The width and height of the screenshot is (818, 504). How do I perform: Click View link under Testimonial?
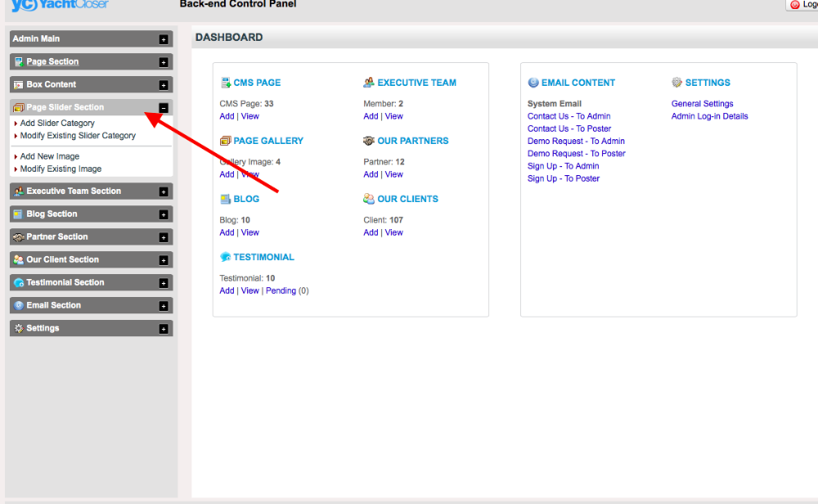tap(249, 290)
